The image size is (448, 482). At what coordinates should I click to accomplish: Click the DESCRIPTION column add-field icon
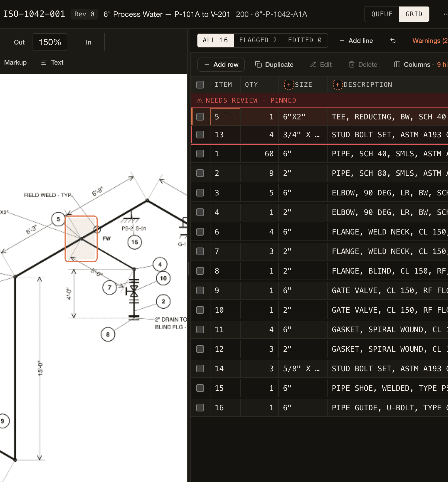[338, 85]
